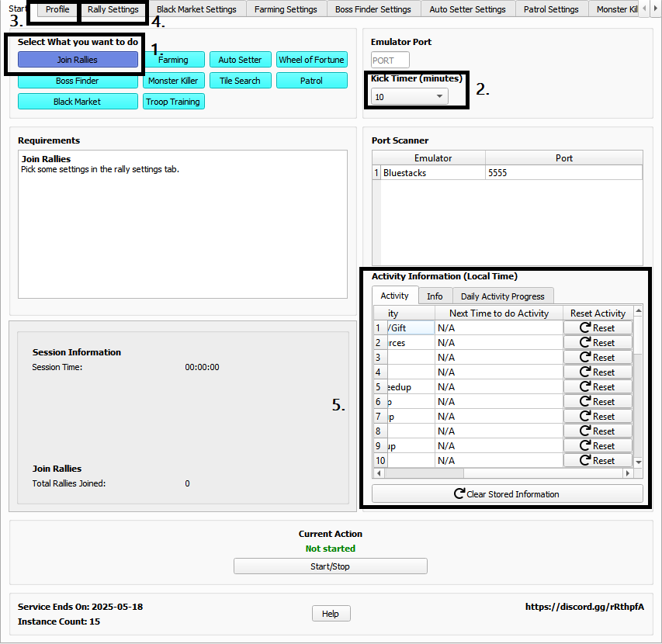
Task: Reset the activity in row 10
Action: (597, 461)
